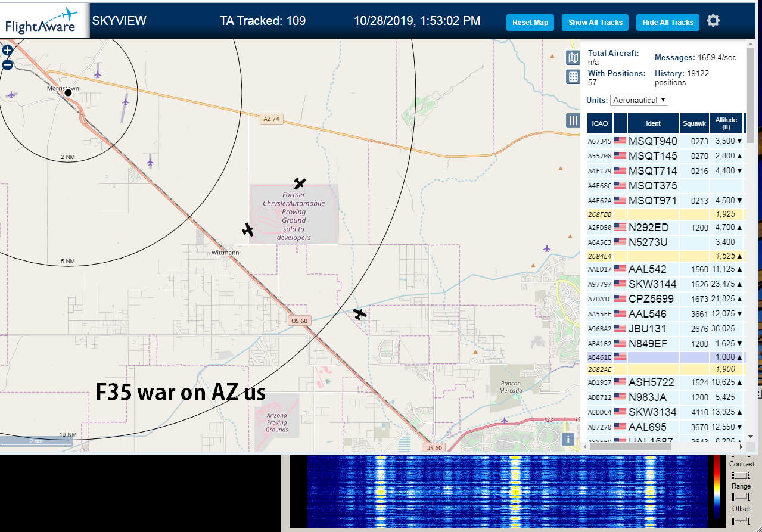Select the MSQT714 aircraft row
Viewport: 762px width, 532px height.
665,171
